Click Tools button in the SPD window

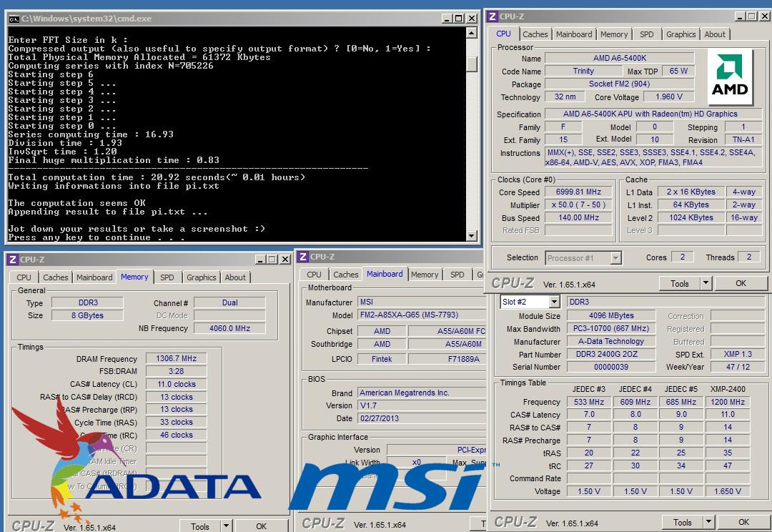683,522
